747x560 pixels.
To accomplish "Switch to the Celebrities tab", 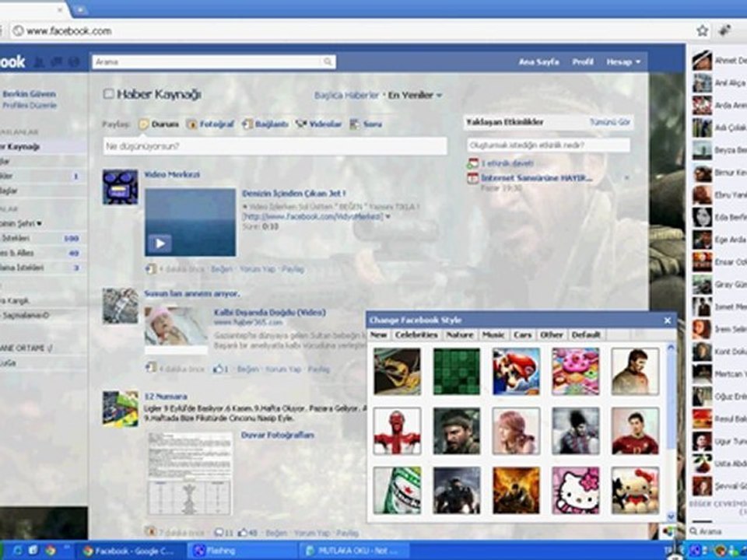I will pos(416,334).
